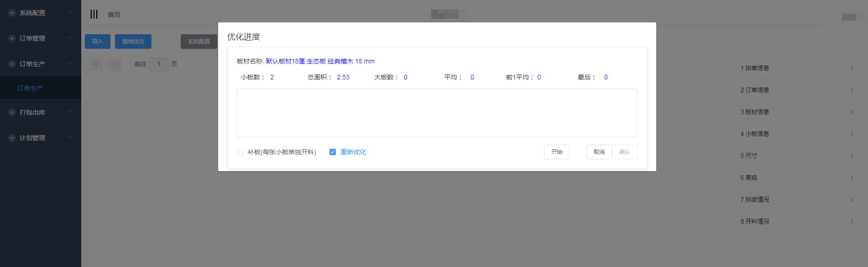
Task: Uncheck the 重新优化 checkbox
Action: 333,152
